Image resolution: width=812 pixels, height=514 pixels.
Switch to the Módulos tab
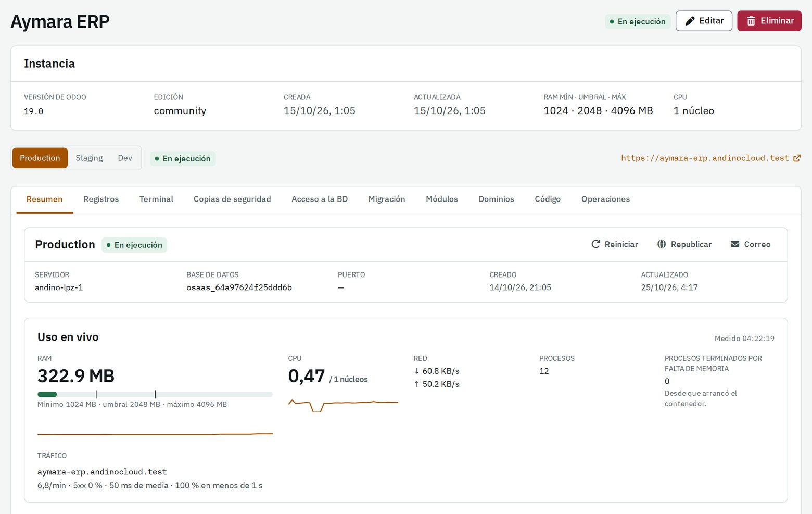point(442,199)
